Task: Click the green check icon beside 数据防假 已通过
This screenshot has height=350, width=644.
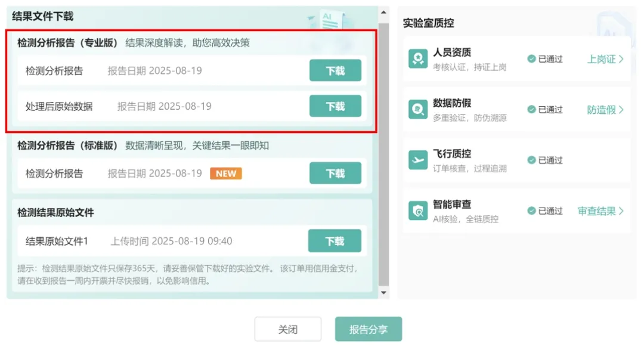Action: tap(531, 110)
